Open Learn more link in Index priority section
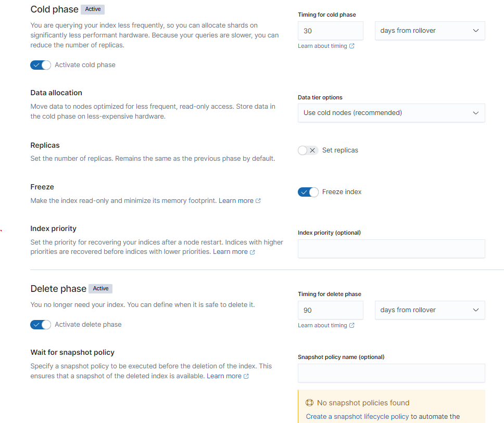This screenshot has height=423, width=504. (234, 252)
